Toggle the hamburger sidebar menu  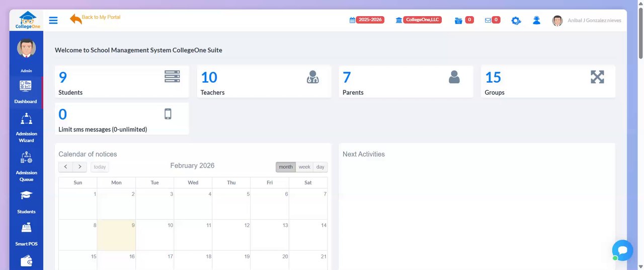pos(53,20)
